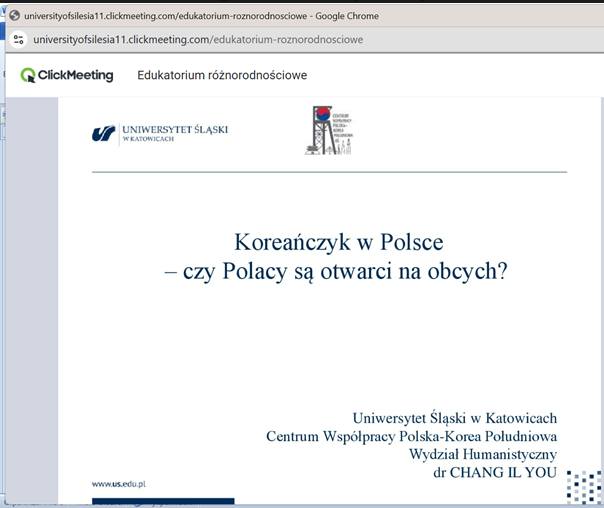Click 'Uniwersytet Śląski w Katowicach' text at bottom
Screen dimensions: 604x508
[x=454, y=417]
